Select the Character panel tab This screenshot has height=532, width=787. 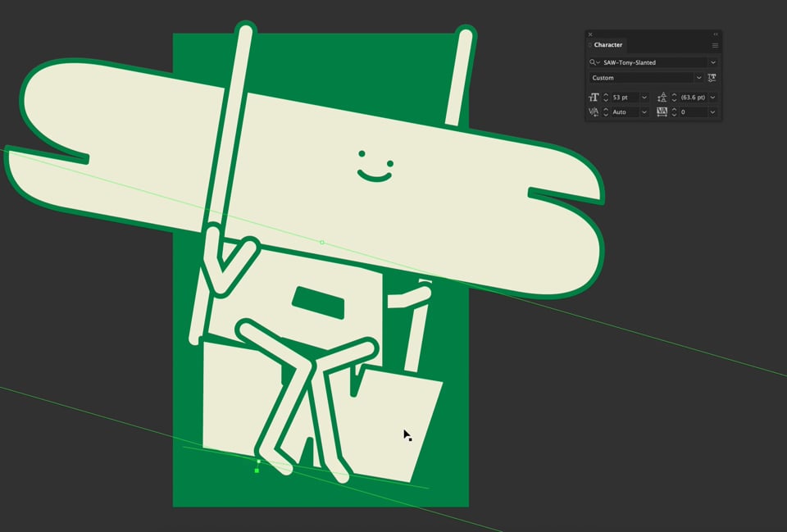click(607, 45)
